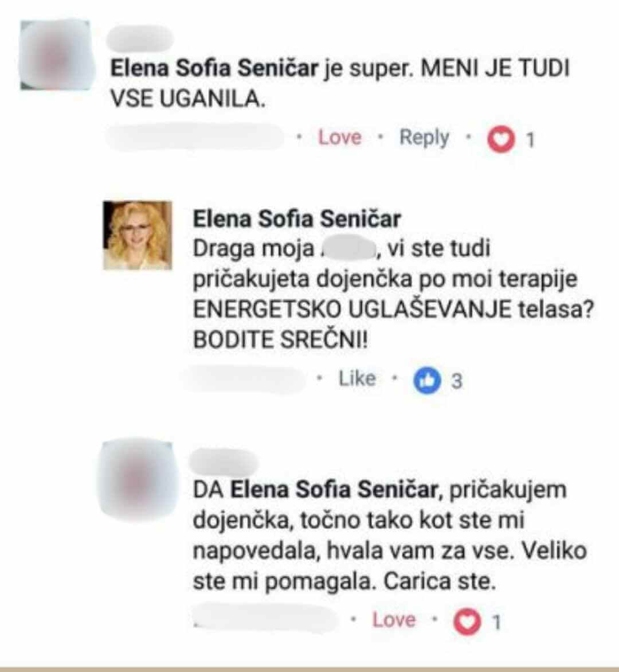The width and height of the screenshot is (619, 672).
Task: Toggle Love on the 'Carica ste' comment
Action: tap(394, 620)
